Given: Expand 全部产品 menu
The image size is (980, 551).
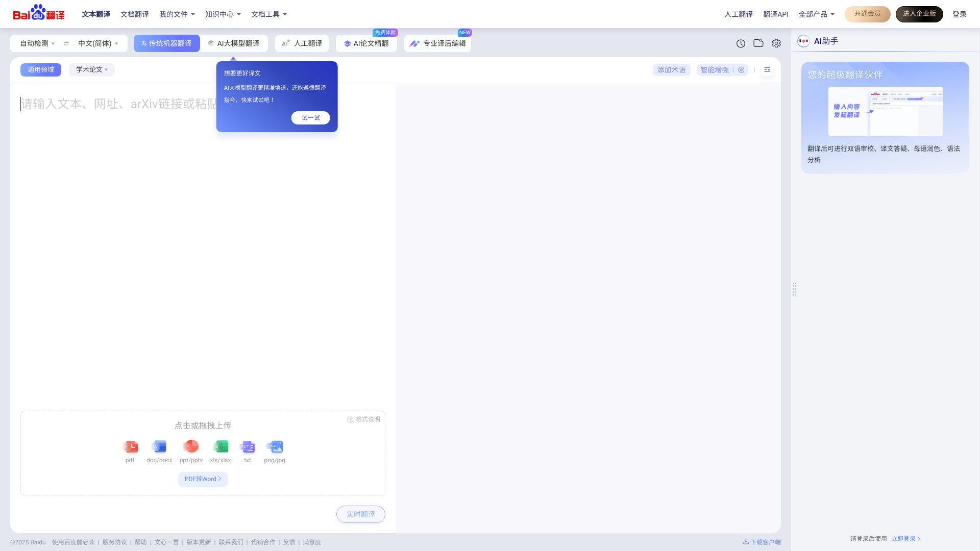Looking at the screenshot, I should [x=817, y=14].
